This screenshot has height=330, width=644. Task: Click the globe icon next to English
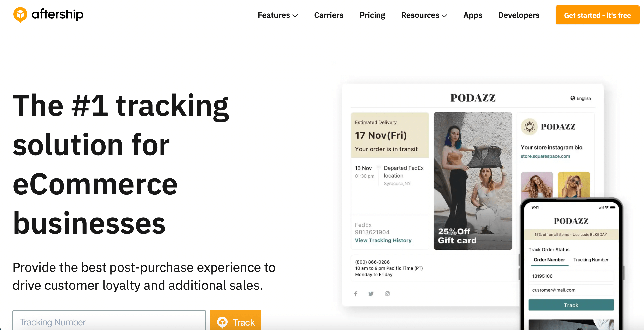(x=573, y=98)
